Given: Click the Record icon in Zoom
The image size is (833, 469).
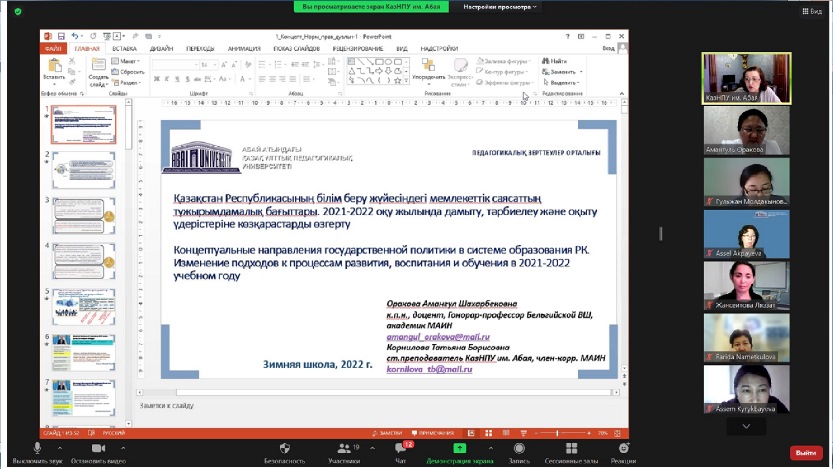Looking at the screenshot, I should 518,448.
